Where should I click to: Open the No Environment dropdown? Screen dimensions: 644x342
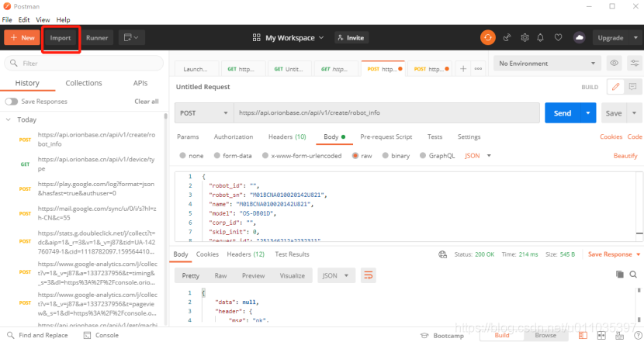point(547,64)
